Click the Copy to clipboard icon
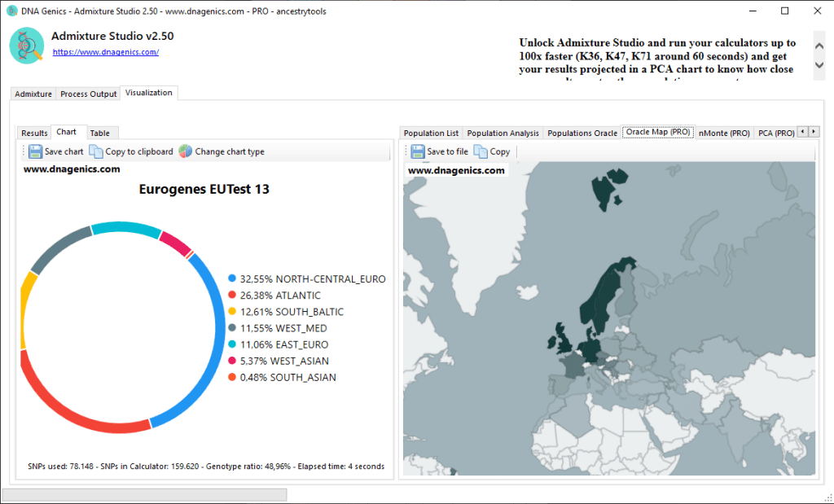Viewport: 834px width, 504px height. (96, 151)
